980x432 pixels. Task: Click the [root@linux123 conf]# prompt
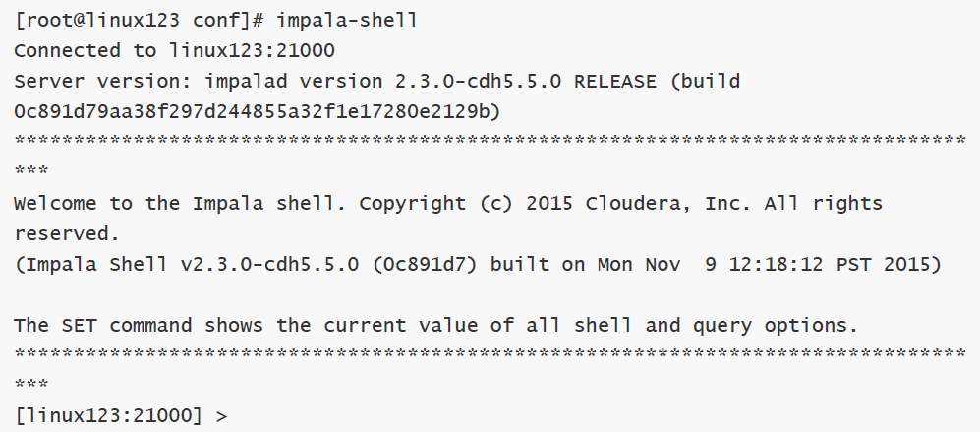pyautogui.click(x=140, y=20)
